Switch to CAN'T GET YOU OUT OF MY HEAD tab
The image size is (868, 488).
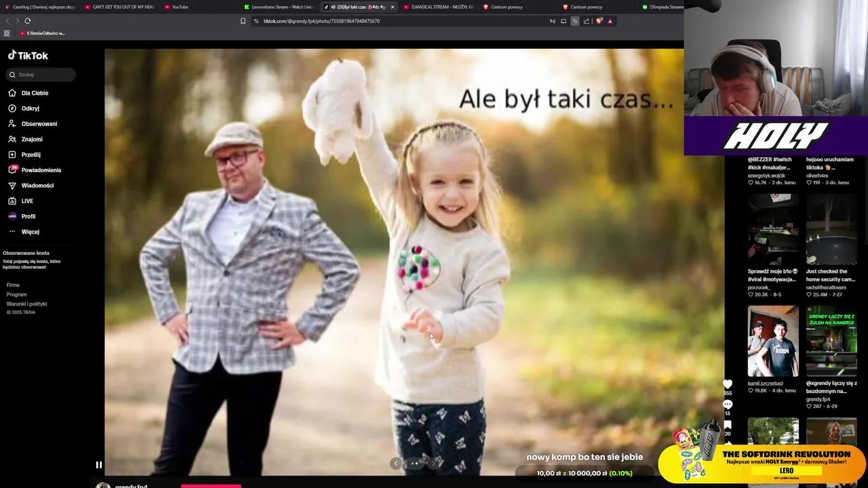(x=119, y=7)
